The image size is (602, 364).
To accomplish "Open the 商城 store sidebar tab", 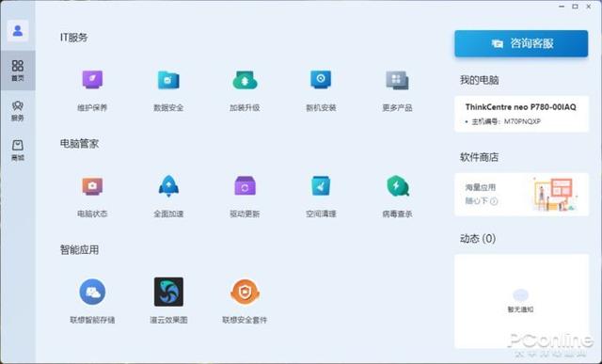I will click(18, 150).
